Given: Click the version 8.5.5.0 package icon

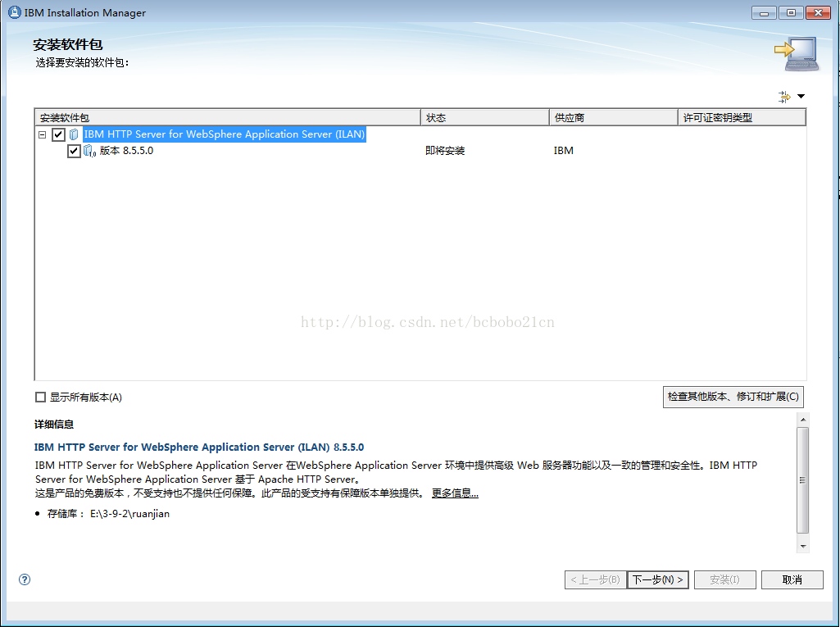Looking at the screenshot, I should coord(89,151).
